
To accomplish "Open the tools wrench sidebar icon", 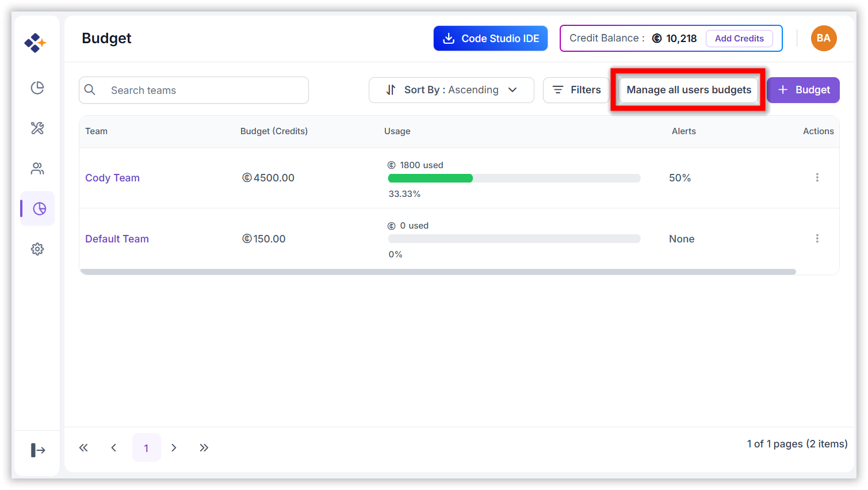I will [x=37, y=128].
